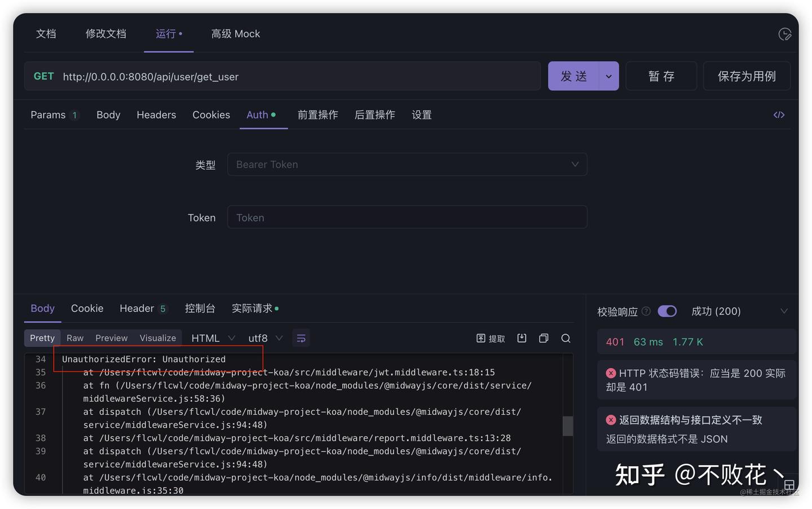Select the GET method selector
The height and width of the screenshot is (509, 812).
click(44, 76)
